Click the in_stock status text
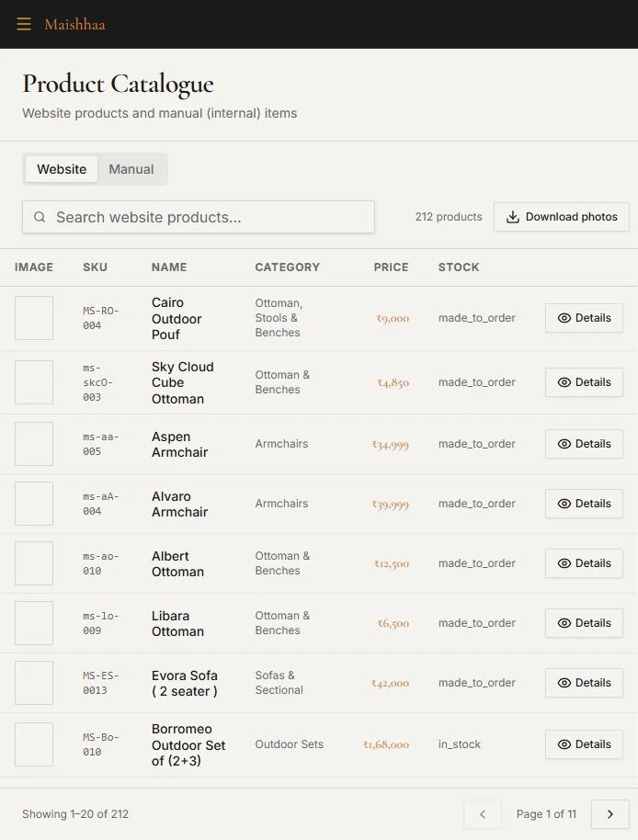 click(x=460, y=744)
